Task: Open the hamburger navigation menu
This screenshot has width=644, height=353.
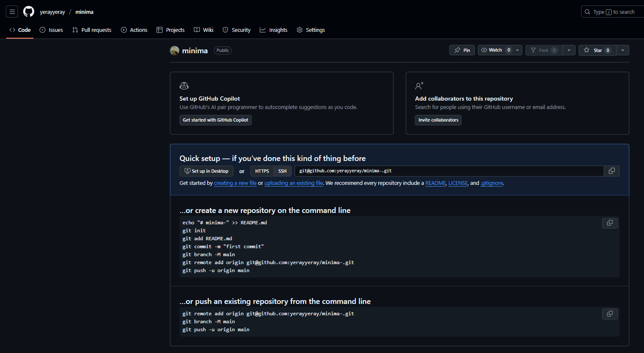Action: click(x=12, y=11)
